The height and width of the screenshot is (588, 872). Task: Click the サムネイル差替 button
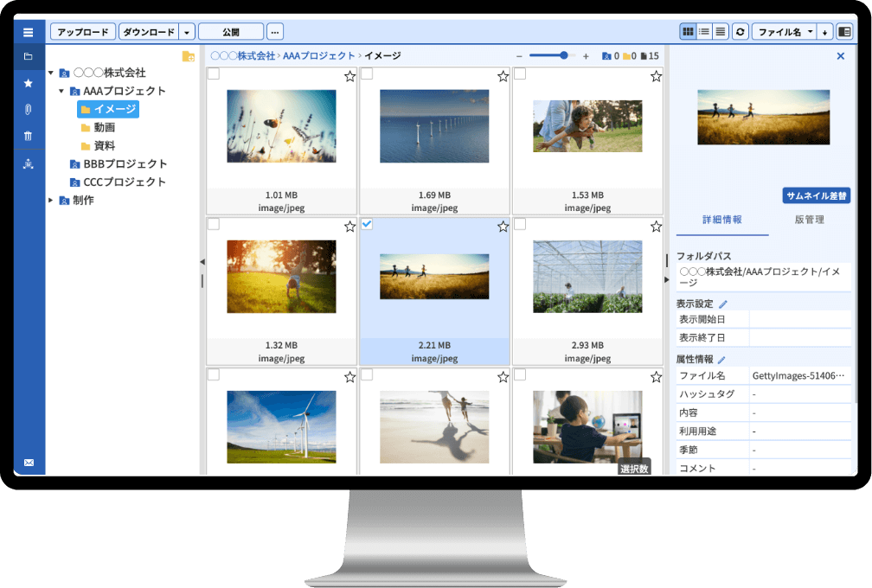(x=817, y=195)
